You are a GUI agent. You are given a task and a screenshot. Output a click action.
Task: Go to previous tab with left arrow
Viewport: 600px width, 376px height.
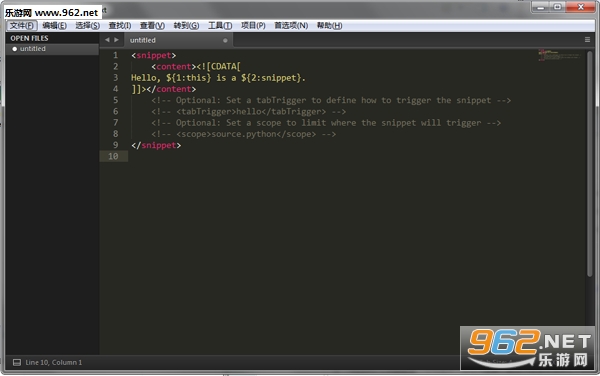tap(107, 40)
